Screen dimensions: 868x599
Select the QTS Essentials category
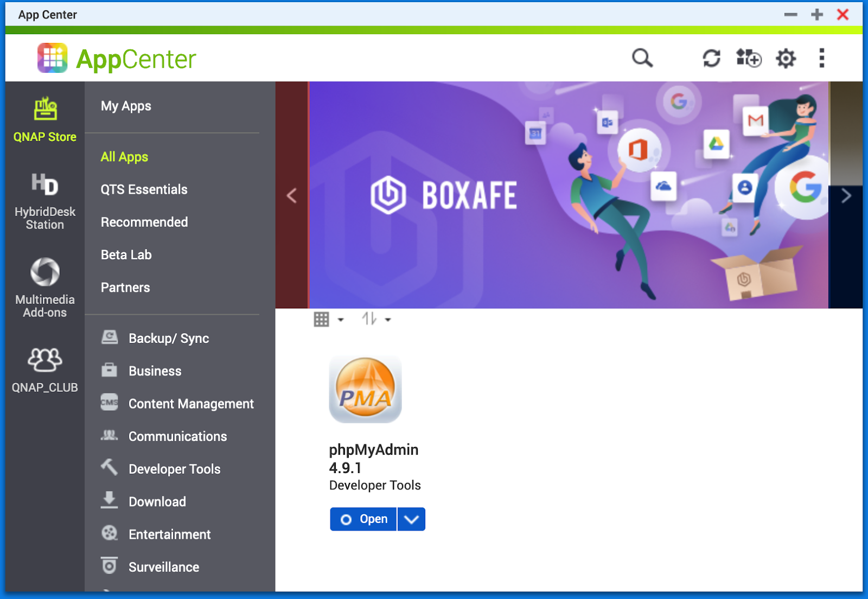click(144, 189)
